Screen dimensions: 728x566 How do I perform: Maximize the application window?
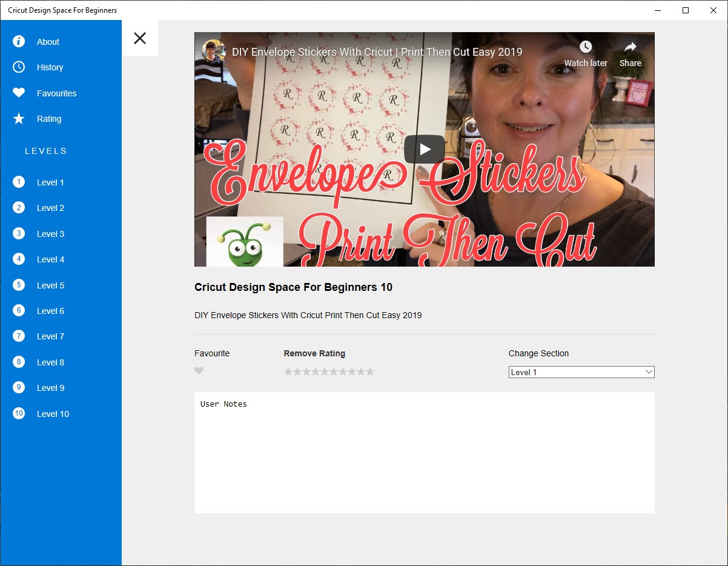[686, 10]
